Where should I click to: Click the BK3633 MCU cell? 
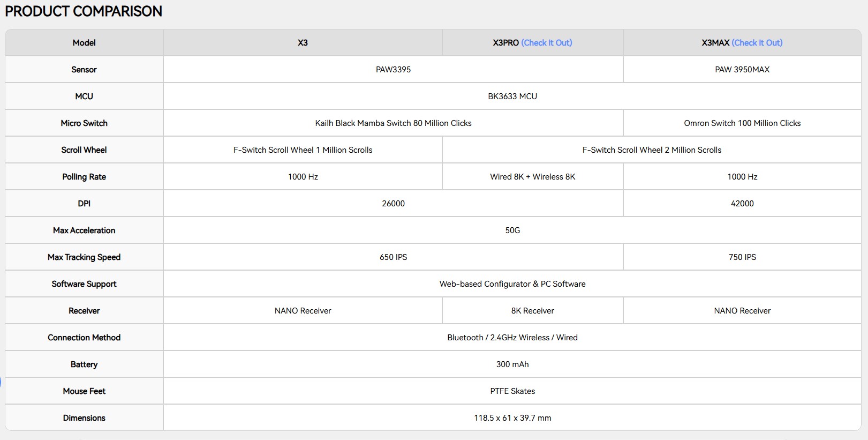(512, 96)
